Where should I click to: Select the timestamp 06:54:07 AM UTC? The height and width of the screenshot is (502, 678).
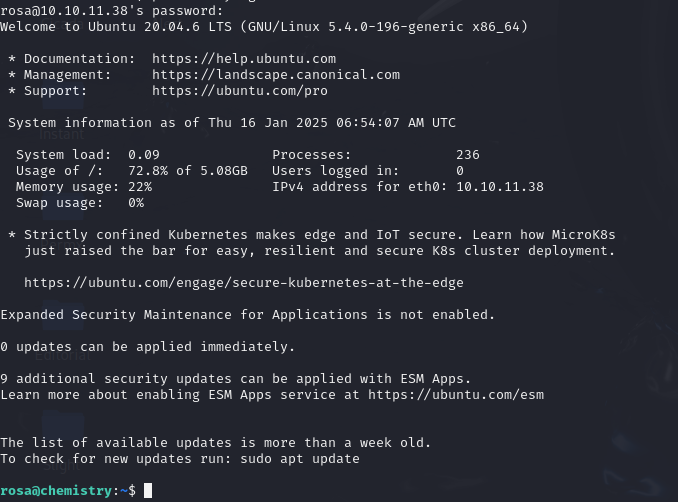[x=396, y=123]
